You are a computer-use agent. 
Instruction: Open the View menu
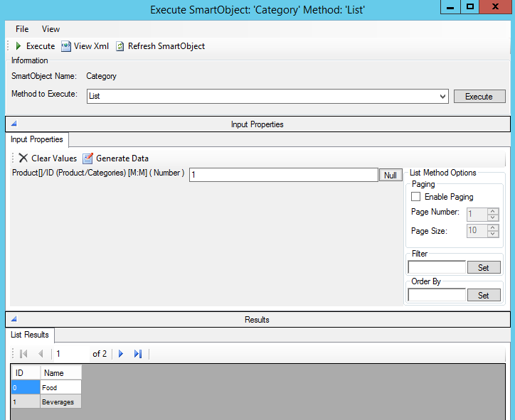[51, 29]
